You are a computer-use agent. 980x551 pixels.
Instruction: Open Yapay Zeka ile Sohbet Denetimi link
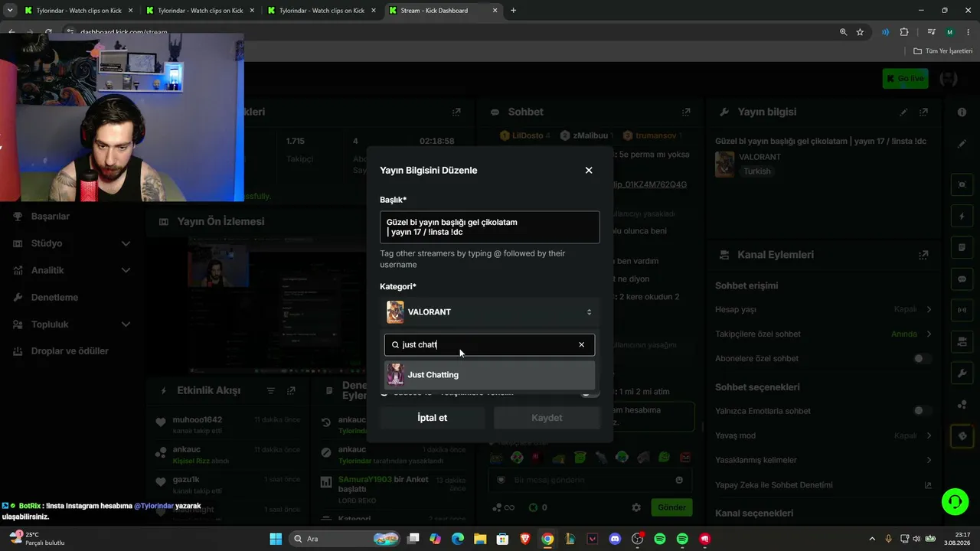[824, 485]
